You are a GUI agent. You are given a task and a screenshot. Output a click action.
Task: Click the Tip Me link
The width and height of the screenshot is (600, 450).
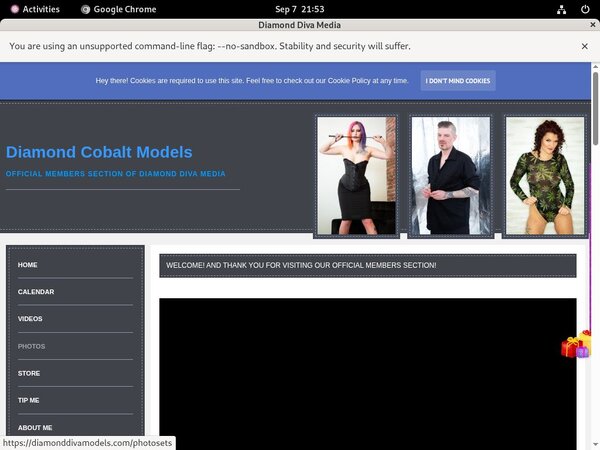[29, 400]
